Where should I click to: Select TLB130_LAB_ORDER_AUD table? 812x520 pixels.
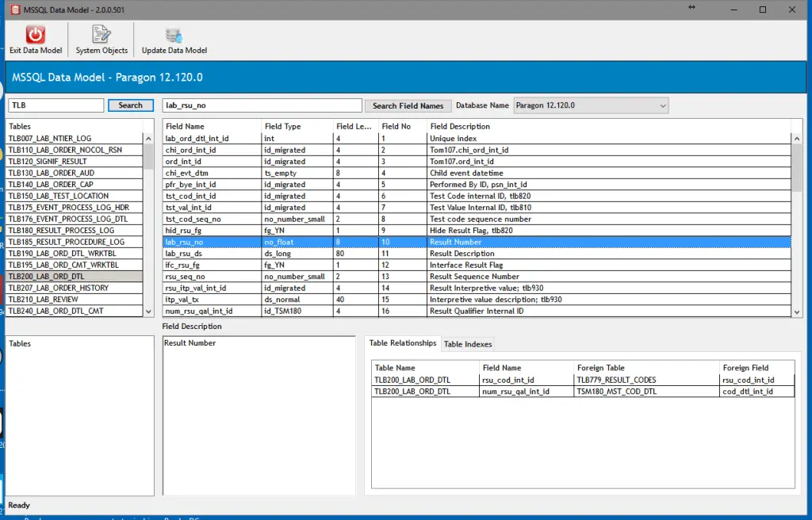[x=75, y=173]
